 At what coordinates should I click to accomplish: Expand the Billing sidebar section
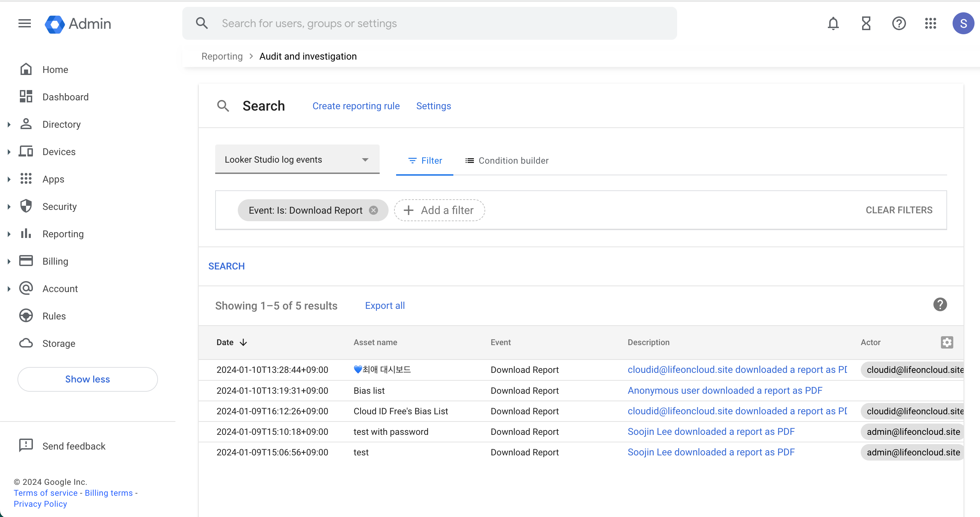9,261
